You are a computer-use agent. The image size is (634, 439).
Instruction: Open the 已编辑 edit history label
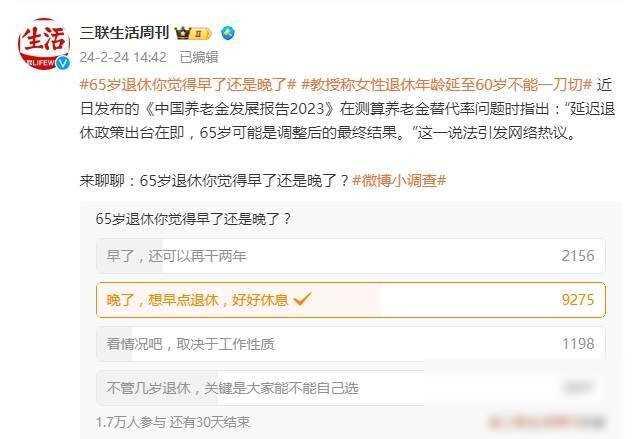pyautogui.click(x=199, y=57)
